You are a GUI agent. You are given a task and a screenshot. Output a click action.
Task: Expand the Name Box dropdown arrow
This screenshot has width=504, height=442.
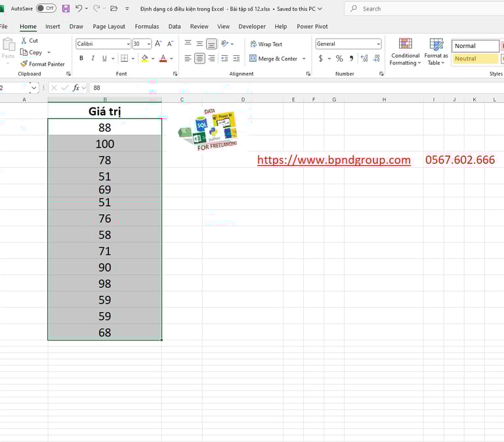pyautogui.click(x=33, y=88)
